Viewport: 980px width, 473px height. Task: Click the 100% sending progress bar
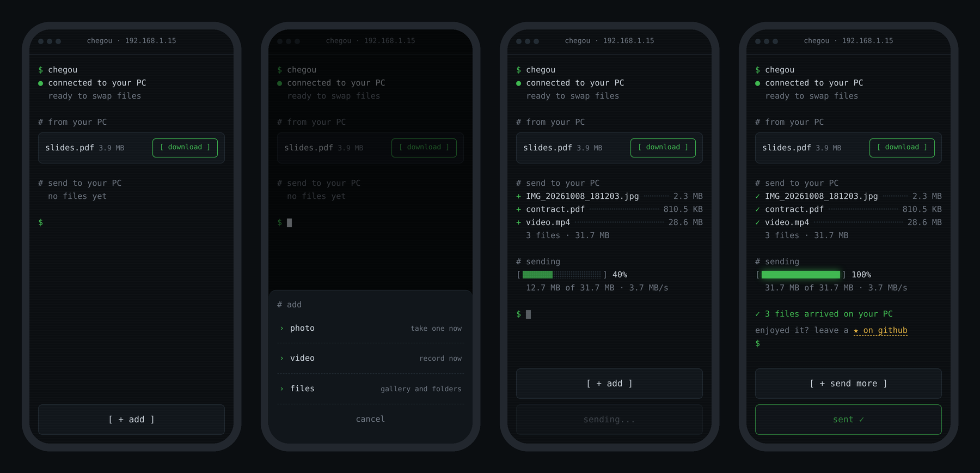[800, 275]
